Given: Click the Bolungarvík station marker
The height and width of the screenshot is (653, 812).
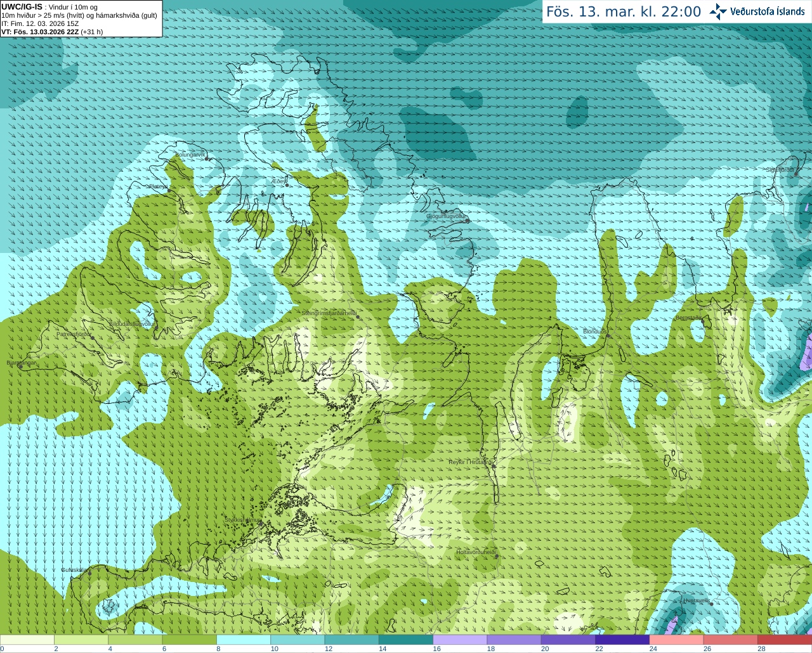Looking at the screenshot, I should 207,158.
